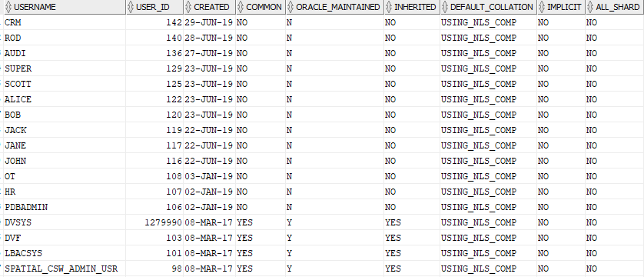Select the JANE username cell
Image resolution: width=644 pixels, height=277 pixels.
point(65,145)
